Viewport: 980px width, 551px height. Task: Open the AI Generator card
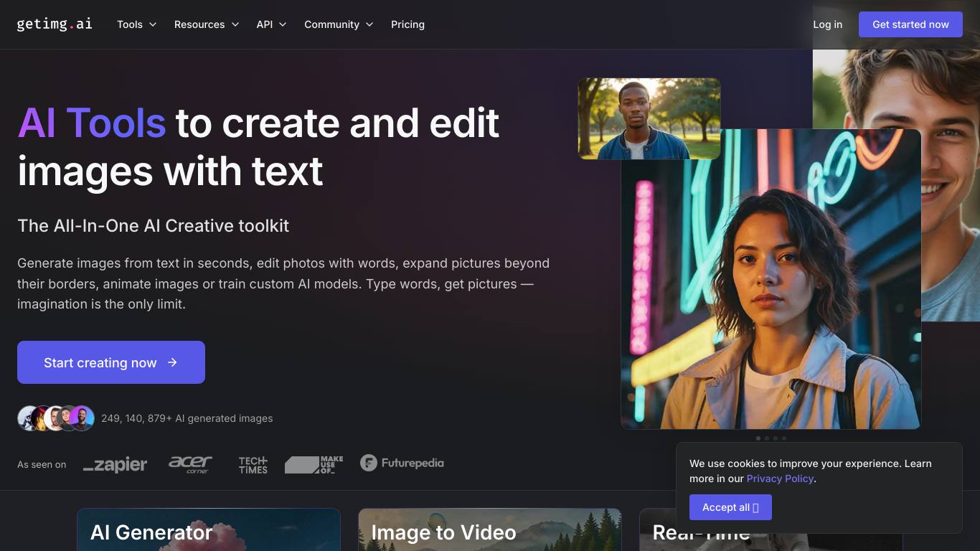tap(208, 531)
